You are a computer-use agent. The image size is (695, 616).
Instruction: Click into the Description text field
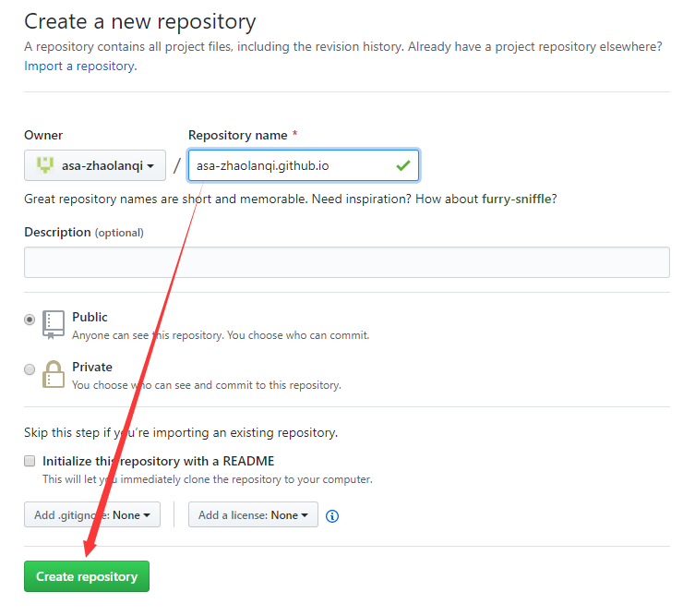click(x=346, y=262)
